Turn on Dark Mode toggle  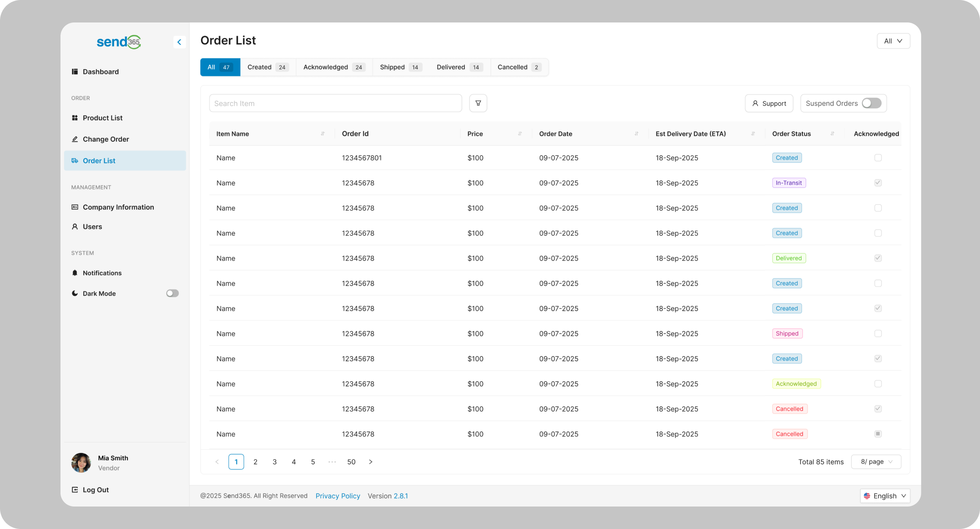coord(172,293)
